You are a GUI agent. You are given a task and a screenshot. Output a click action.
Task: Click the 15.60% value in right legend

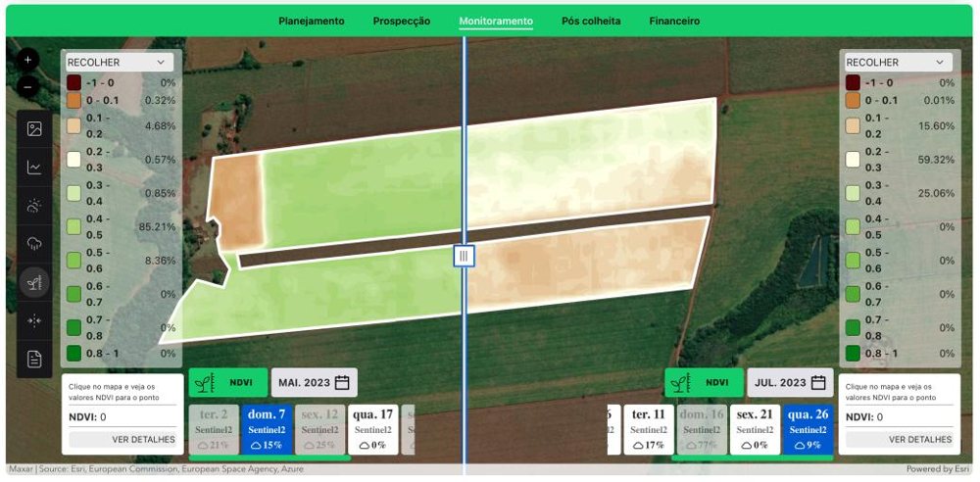(x=936, y=125)
